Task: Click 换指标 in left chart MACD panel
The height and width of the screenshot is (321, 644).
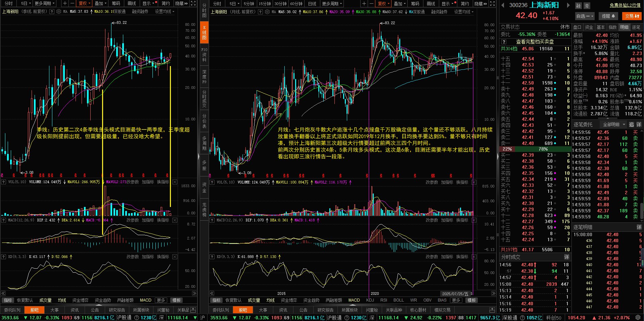Action: (163, 220)
